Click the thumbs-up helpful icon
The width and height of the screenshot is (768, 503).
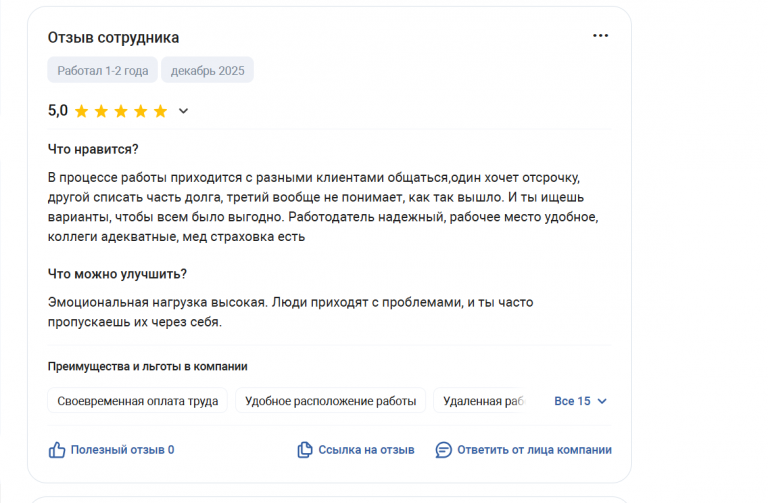tap(57, 450)
